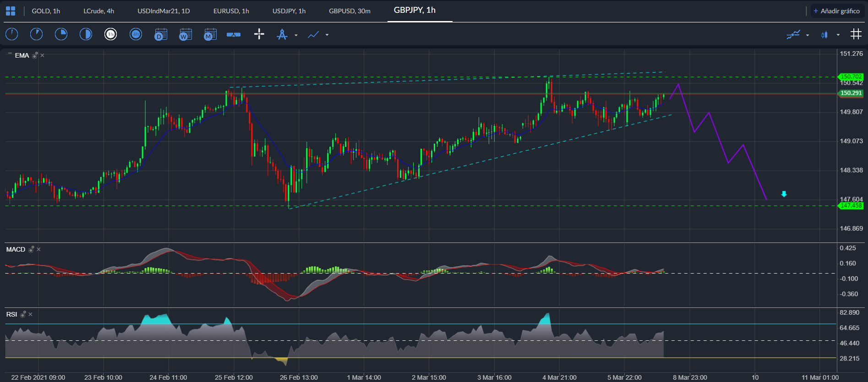The height and width of the screenshot is (382, 868).
Task: Select the quarter-filled clock timeframe icon
Action: coord(61,34)
